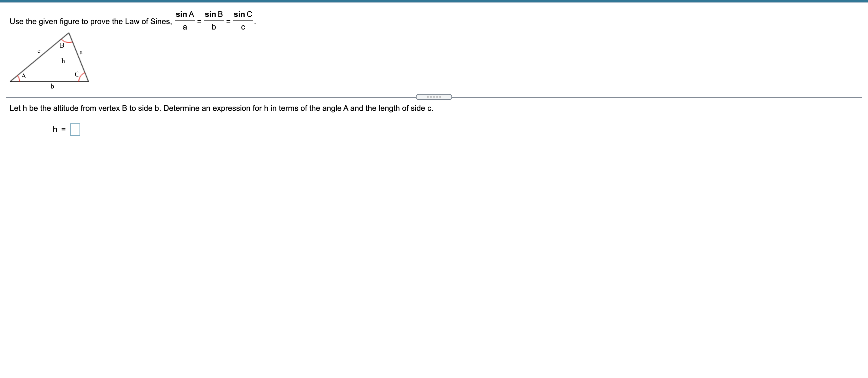Click the angle B label in the triangle
The height and width of the screenshot is (378, 868).
click(62, 45)
